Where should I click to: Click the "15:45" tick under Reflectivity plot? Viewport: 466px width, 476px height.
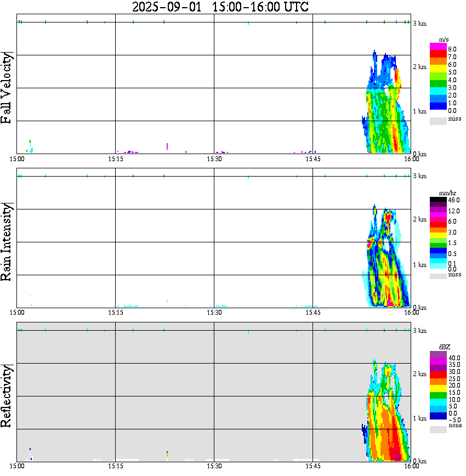[313, 466]
